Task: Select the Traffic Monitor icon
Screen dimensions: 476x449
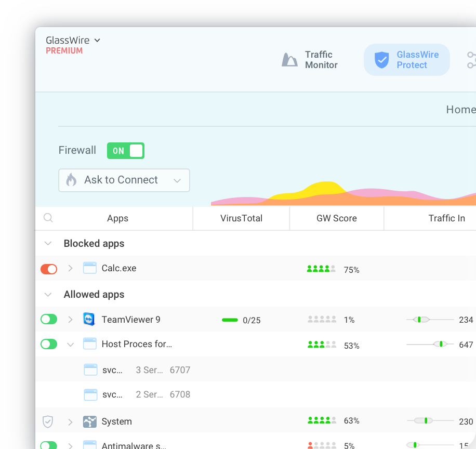Action: (x=289, y=59)
